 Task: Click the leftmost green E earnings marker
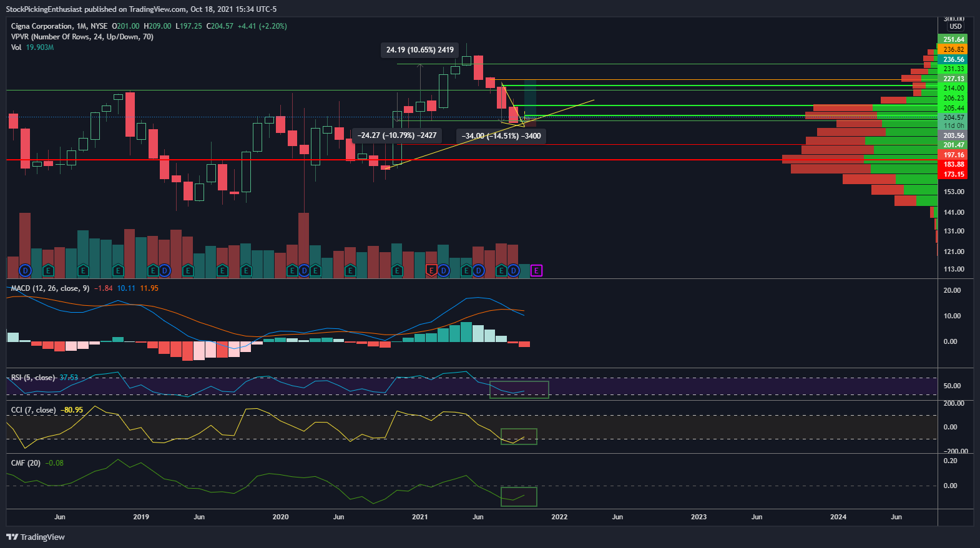point(48,270)
